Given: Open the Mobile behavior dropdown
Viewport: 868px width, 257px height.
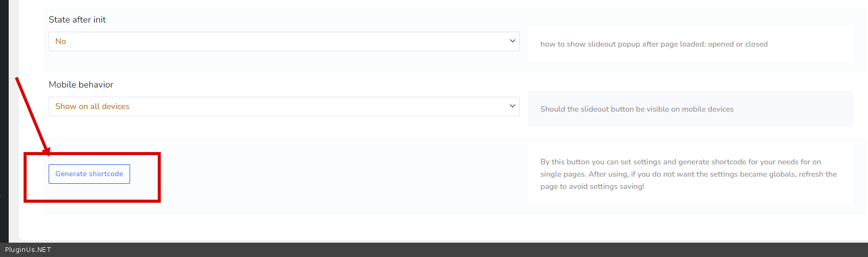Looking at the screenshot, I should click(x=284, y=106).
